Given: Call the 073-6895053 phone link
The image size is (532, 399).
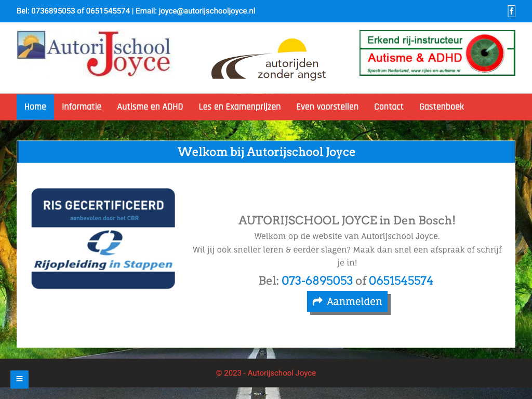Looking at the screenshot, I should (x=317, y=281).
